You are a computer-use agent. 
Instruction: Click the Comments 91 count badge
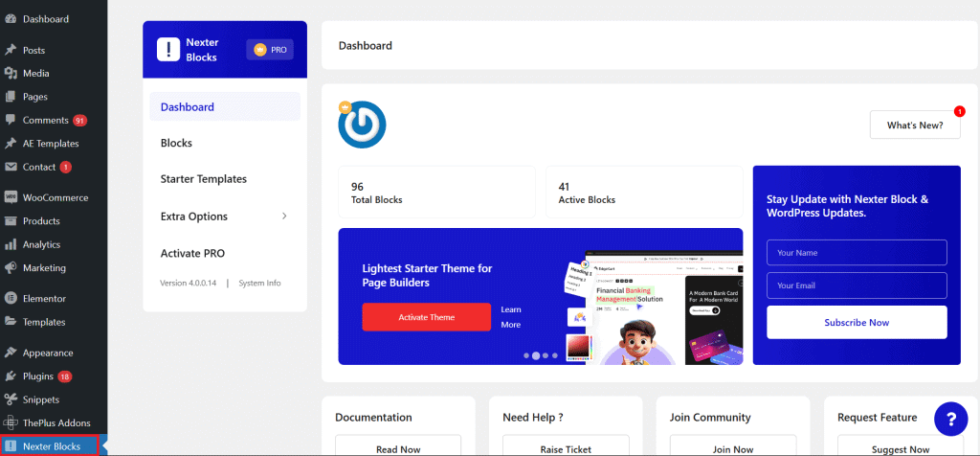click(x=79, y=120)
